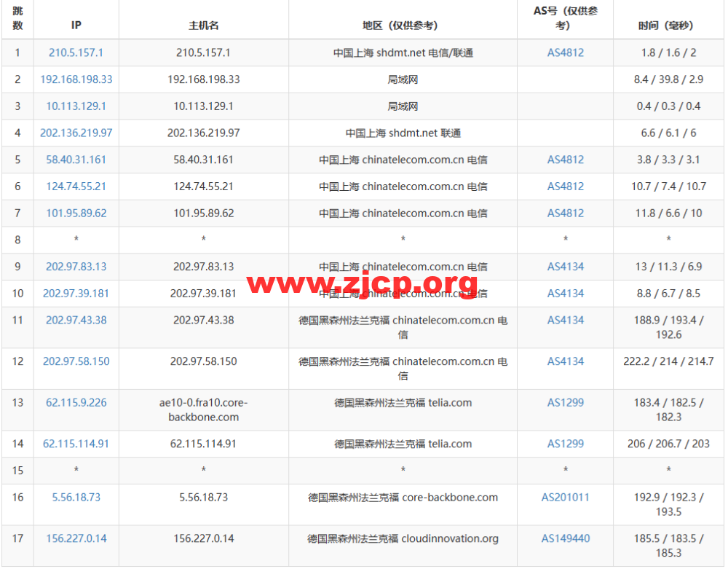Open the IP link 210.5.157.1
This screenshot has width=728, height=569.
coord(76,52)
